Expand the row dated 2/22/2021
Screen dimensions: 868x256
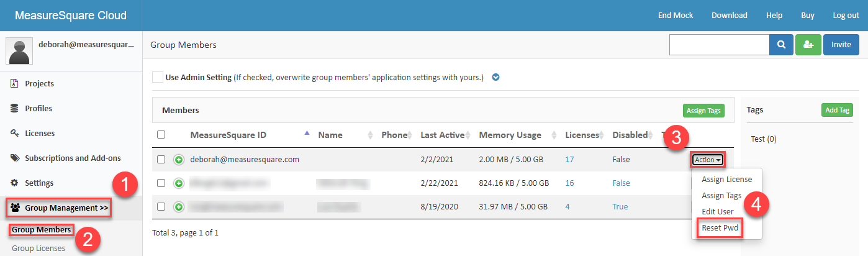click(178, 183)
